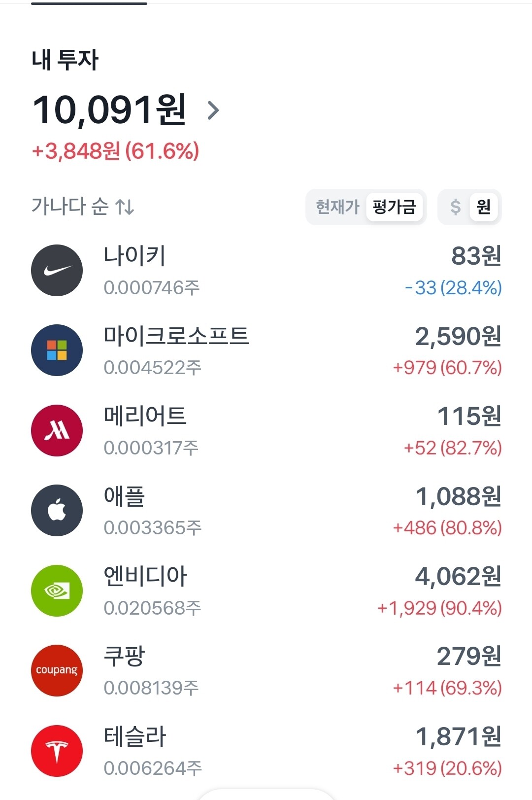The width and height of the screenshot is (532, 800).
Task: Open the 마이크로소프트 holding row
Action: click(266, 350)
